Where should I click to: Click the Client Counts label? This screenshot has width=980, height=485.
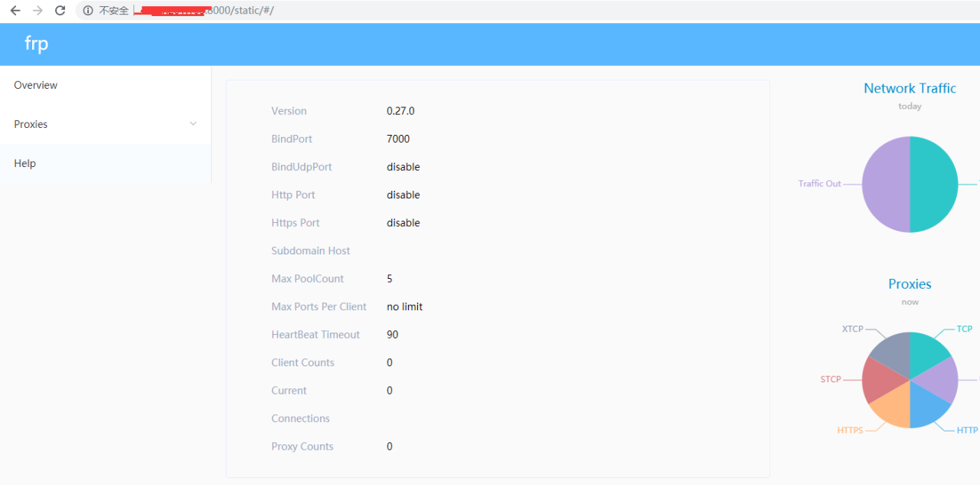[302, 362]
